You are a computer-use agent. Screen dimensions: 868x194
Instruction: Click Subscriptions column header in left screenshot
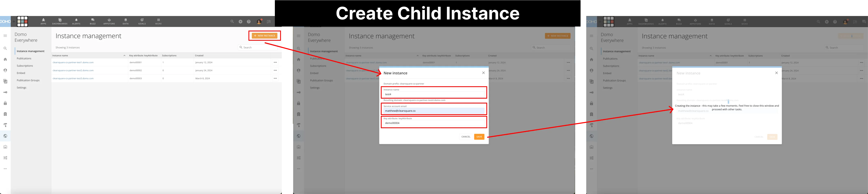(x=169, y=55)
